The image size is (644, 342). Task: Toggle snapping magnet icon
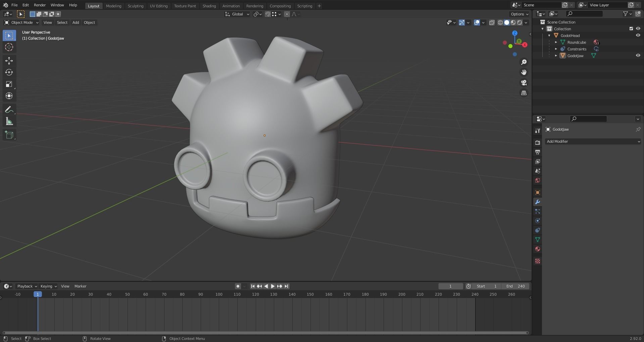[267, 14]
